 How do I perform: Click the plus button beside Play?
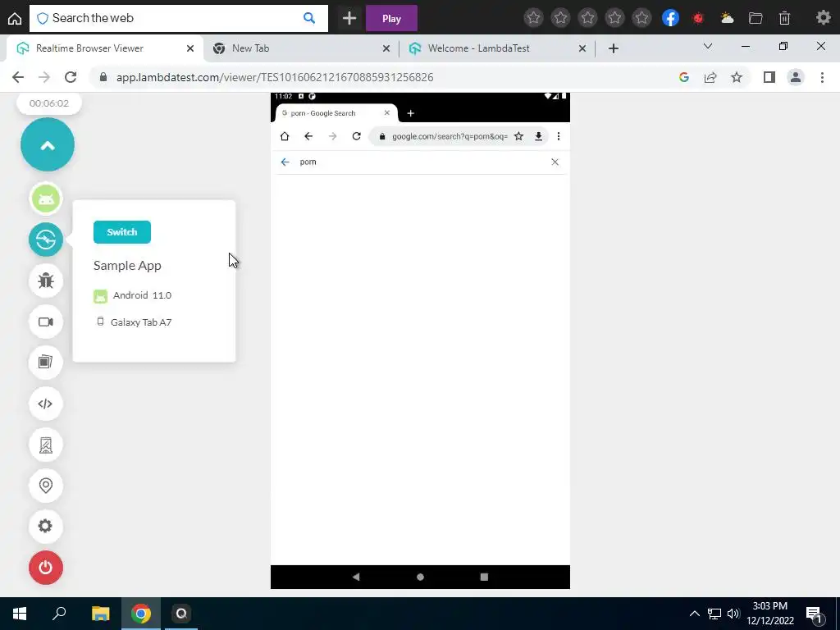[x=349, y=18]
